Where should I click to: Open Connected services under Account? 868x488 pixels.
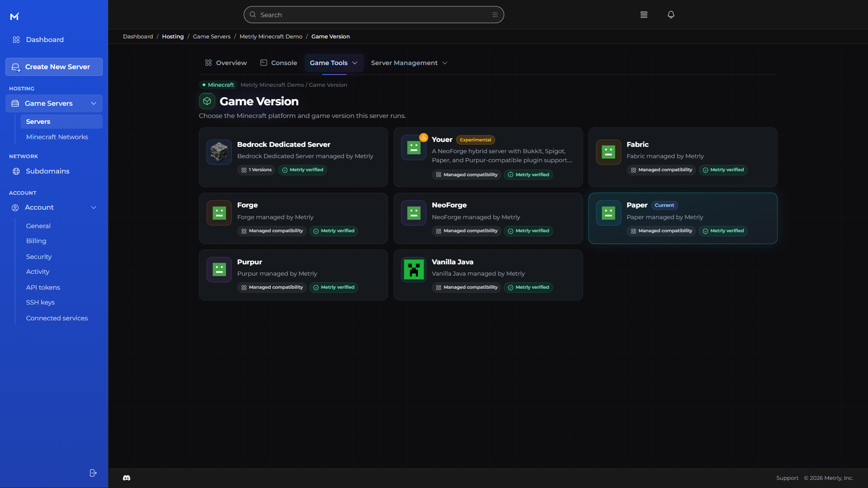click(57, 318)
